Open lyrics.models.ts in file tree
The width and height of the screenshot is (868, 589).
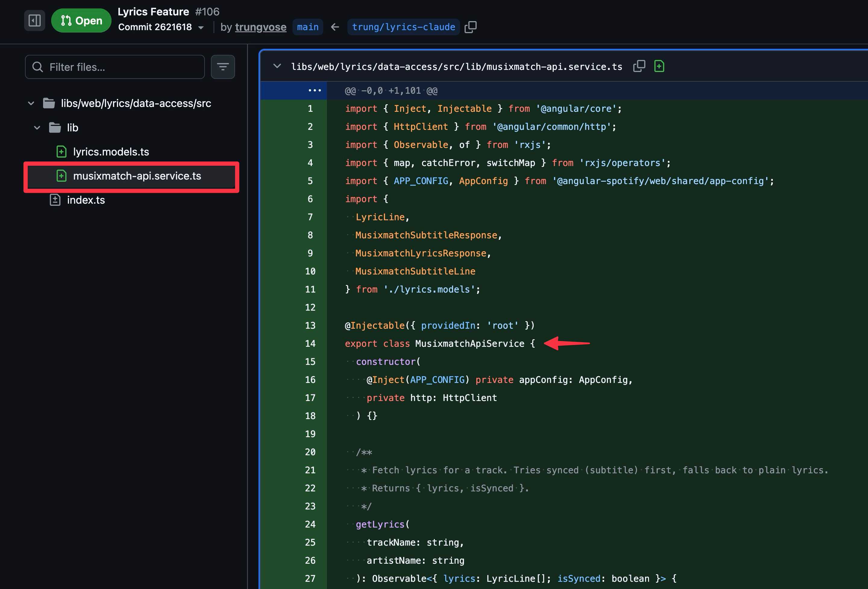[x=111, y=152]
